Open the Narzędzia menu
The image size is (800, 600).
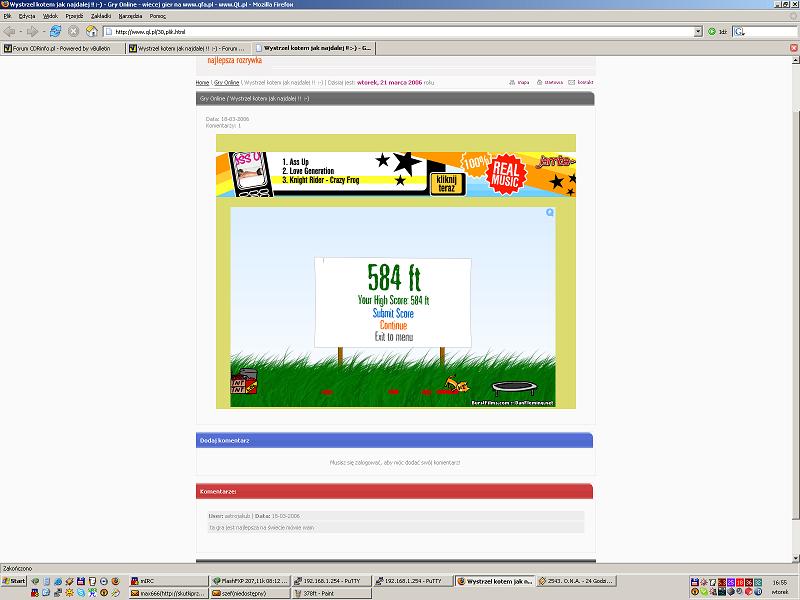pos(130,16)
